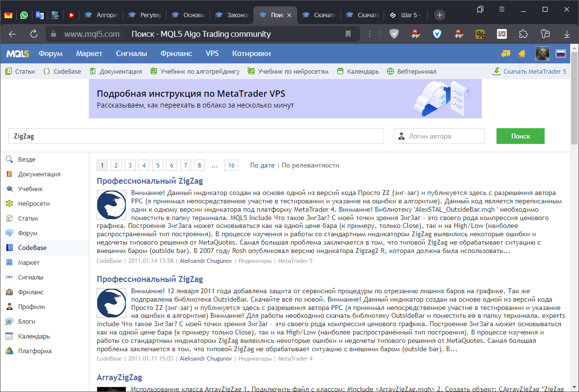
Task: Open the extensions puzzle icon
Action: (523, 34)
